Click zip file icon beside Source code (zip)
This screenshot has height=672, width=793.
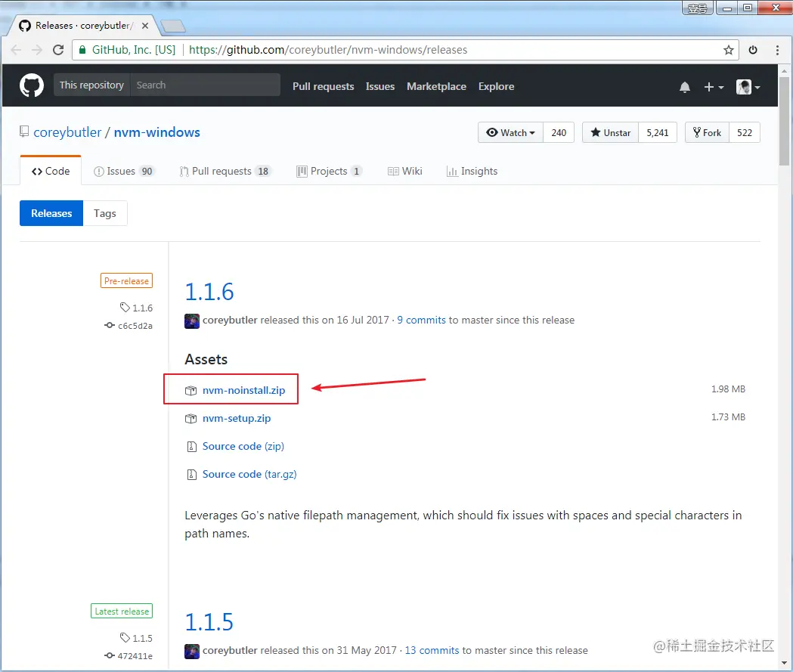coord(192,447)
